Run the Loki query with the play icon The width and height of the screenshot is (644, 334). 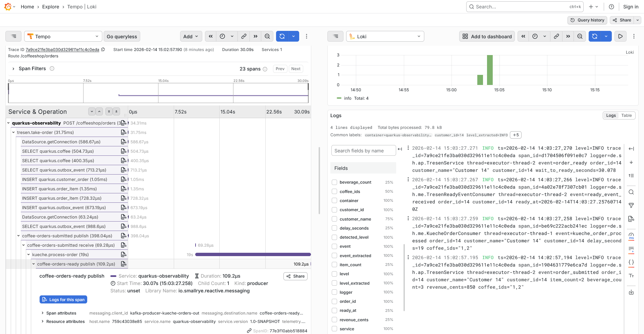[620, 36]
